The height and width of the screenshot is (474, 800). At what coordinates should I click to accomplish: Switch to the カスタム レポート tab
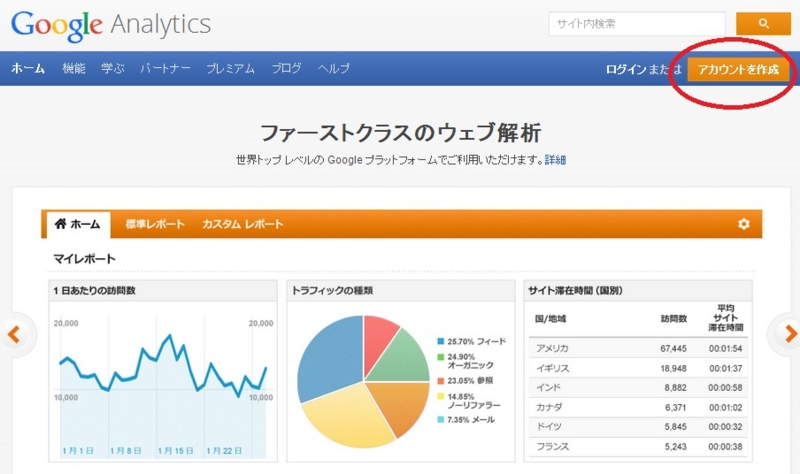pos(242,224)
